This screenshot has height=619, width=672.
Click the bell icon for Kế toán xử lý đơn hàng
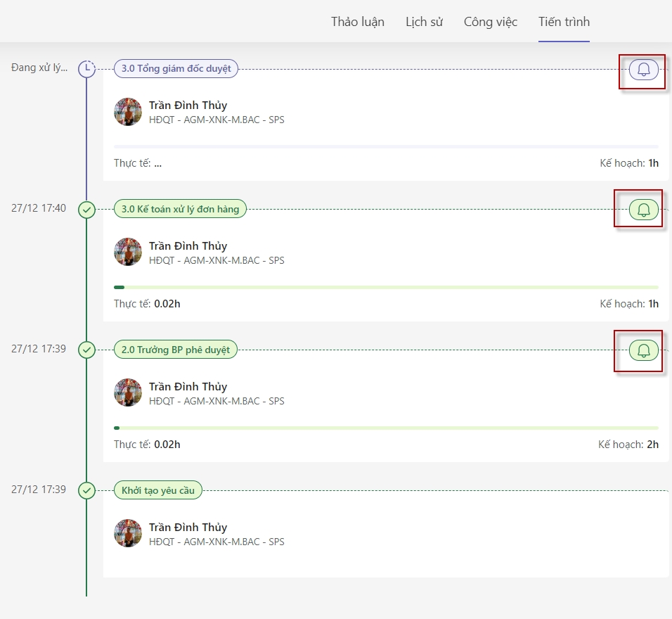(x=643, y=210)
